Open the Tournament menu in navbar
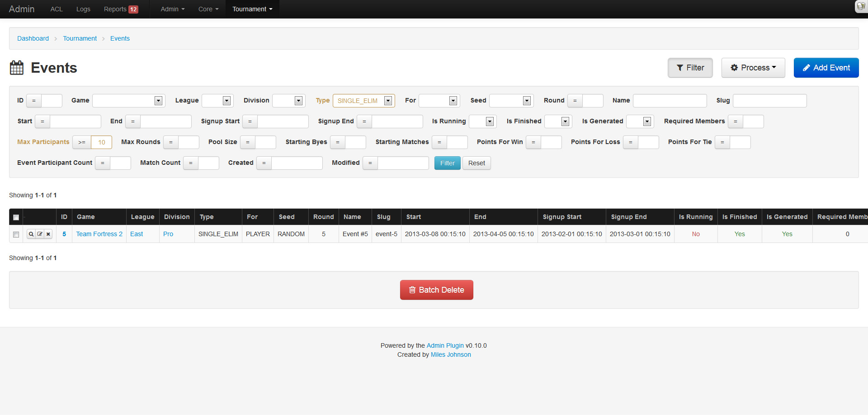 click(252, 9)
